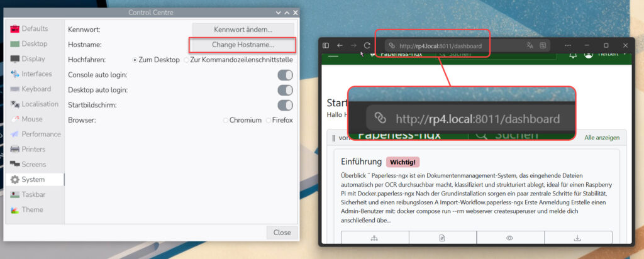
Task: Click the browser URL address field
Action: point(453,46)
